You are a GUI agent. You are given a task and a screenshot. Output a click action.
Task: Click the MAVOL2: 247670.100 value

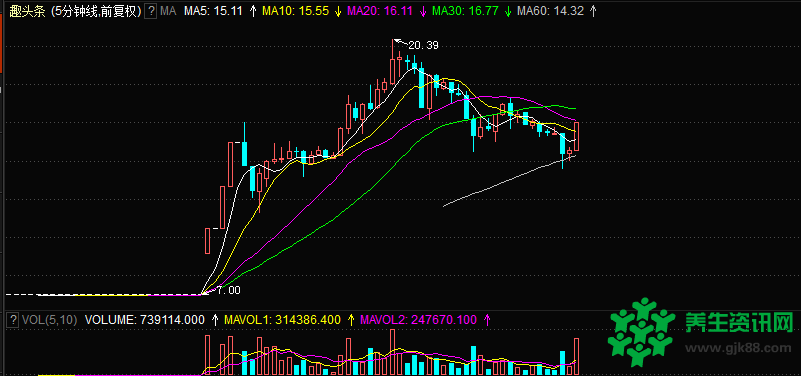(419, 320)
